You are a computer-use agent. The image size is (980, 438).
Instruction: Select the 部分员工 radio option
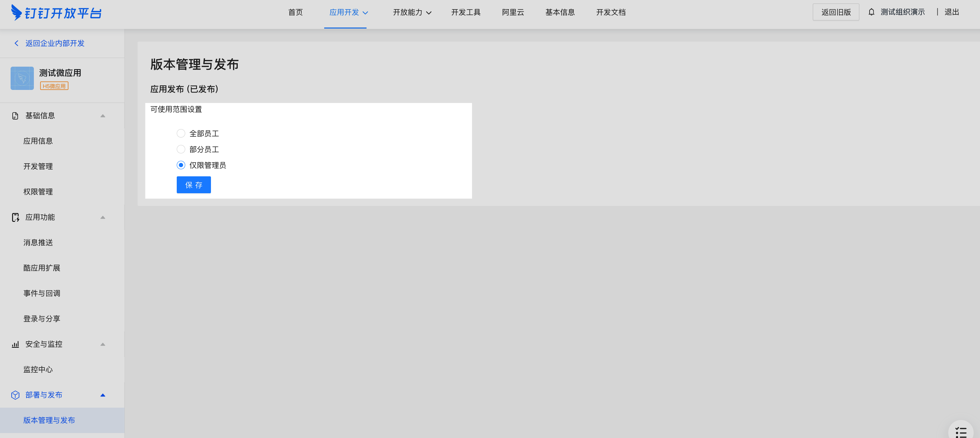181,150
